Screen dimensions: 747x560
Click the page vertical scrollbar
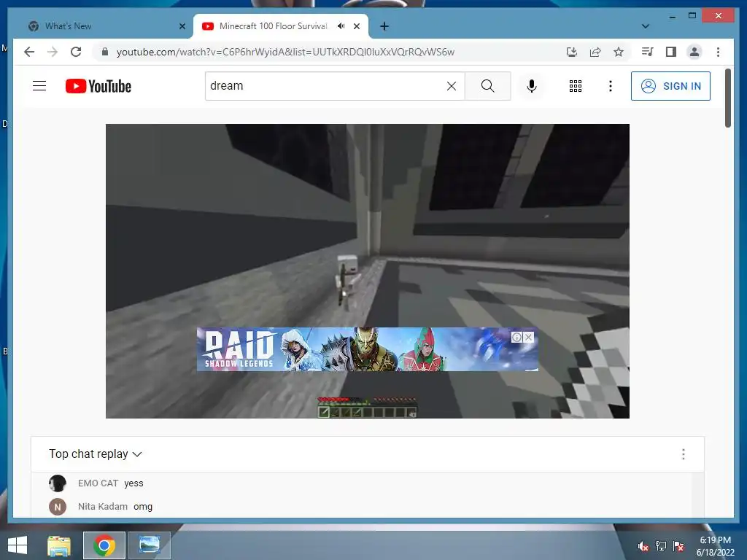click(x=728, y=98)
